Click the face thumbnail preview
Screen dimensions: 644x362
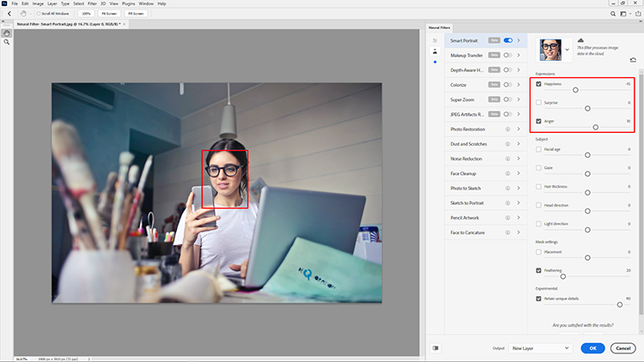550,50
